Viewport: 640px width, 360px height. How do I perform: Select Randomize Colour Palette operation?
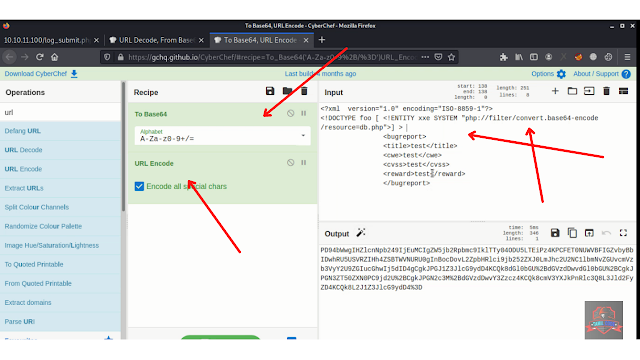click(x=60, y=226)
